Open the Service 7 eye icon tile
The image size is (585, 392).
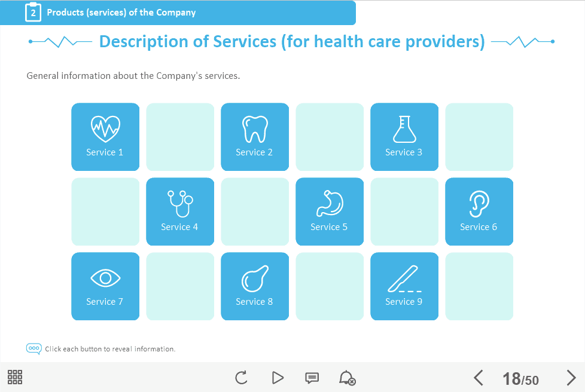tap(105, 286)
